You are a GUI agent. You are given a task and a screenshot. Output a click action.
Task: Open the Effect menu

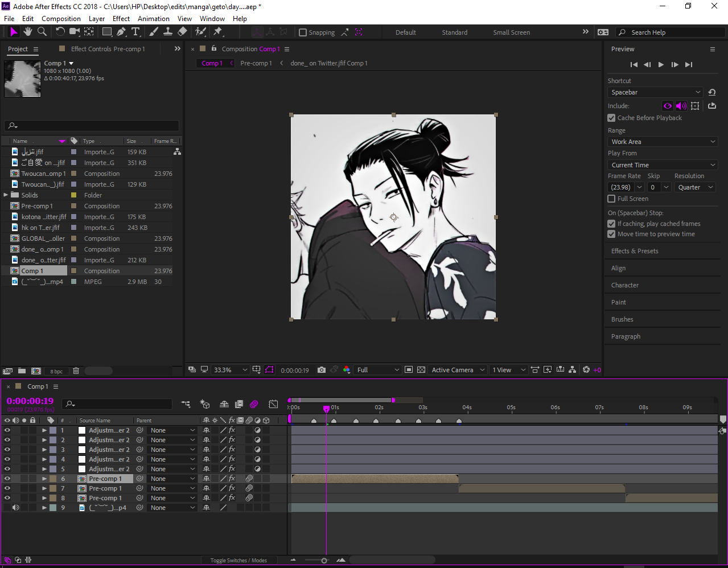[121, 19]
